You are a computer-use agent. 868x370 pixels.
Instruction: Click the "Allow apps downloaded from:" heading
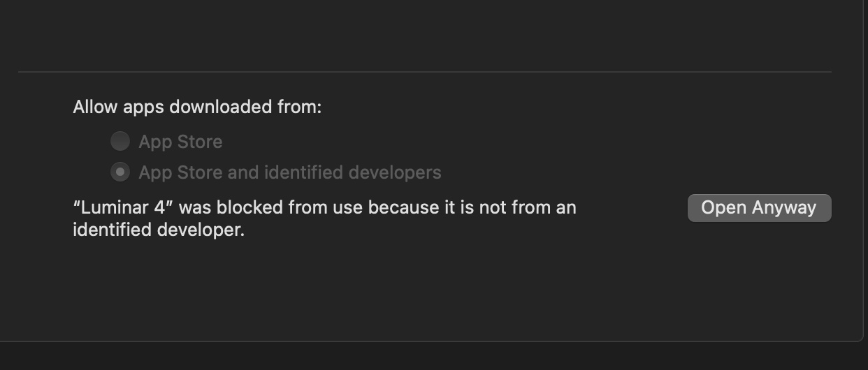(x=197, y=108)
